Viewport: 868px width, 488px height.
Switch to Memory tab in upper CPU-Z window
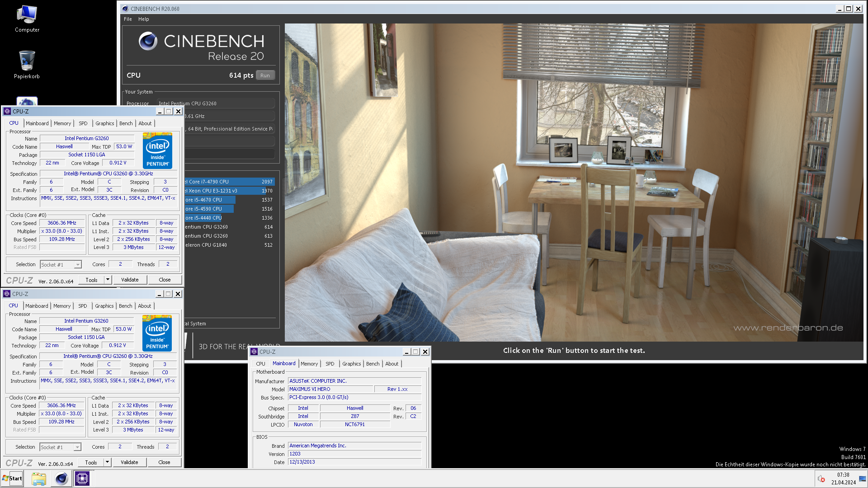click(x=62, y=123)
